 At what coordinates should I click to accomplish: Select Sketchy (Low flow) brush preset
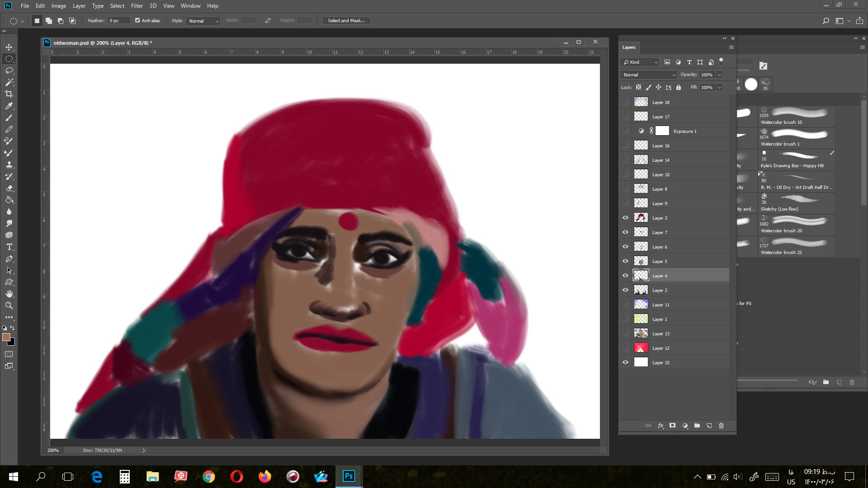click(x=796, y=202)
